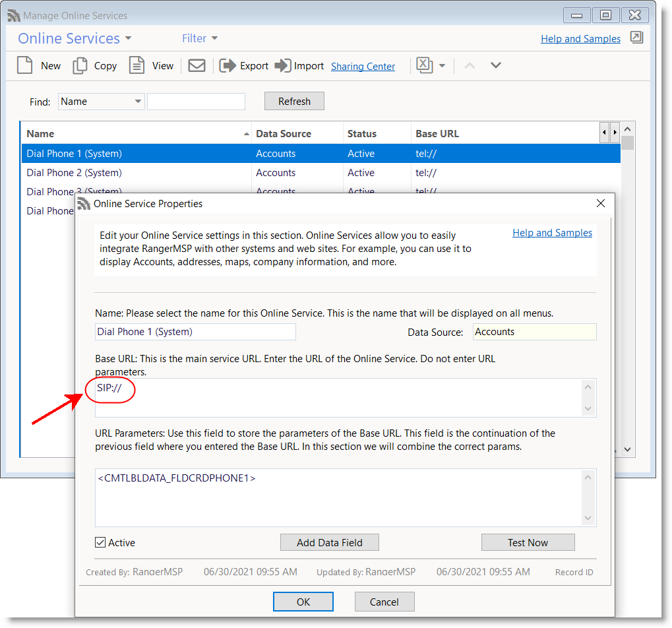This screenshot has height=628, width=672.
Task: Click the envelope email icon
Action: coord(197,65)
